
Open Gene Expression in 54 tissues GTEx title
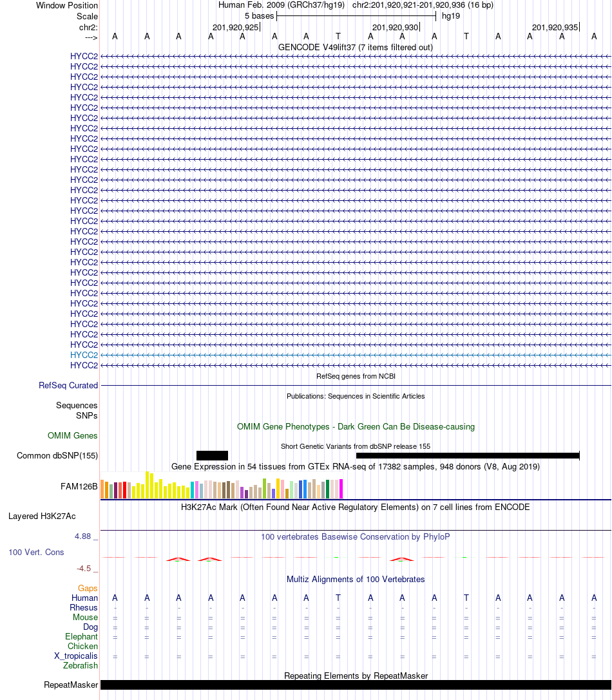pyautogui.click(x=356, y=467)
